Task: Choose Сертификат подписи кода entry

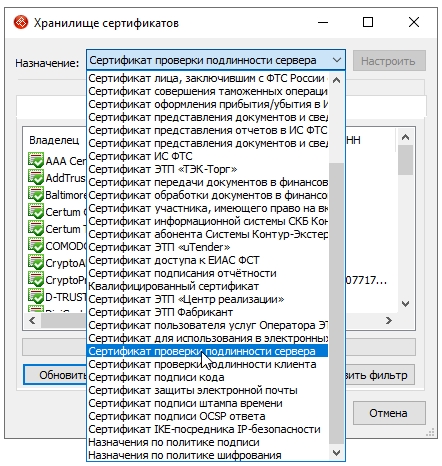Action: [x=156, y=377]
